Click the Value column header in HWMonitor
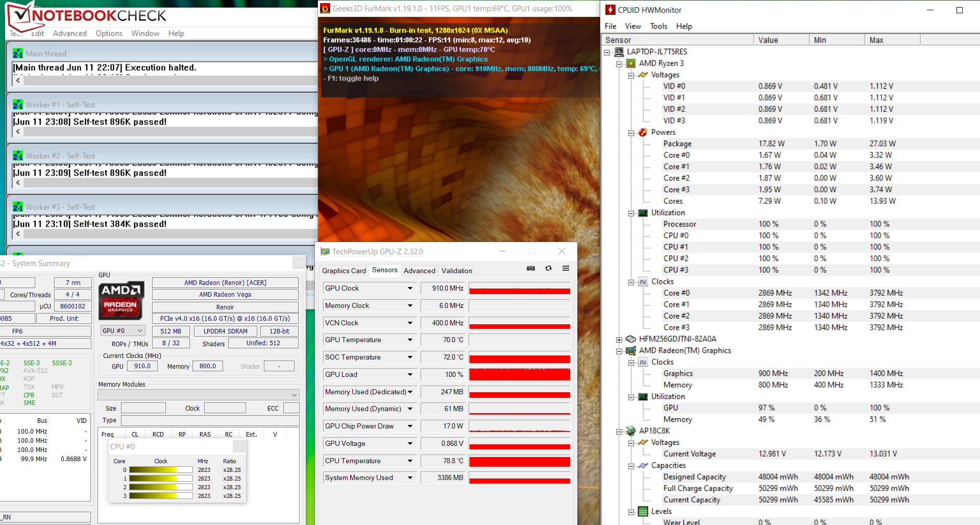The height and width of the screenshot is (525, 980). click(781, 40)
